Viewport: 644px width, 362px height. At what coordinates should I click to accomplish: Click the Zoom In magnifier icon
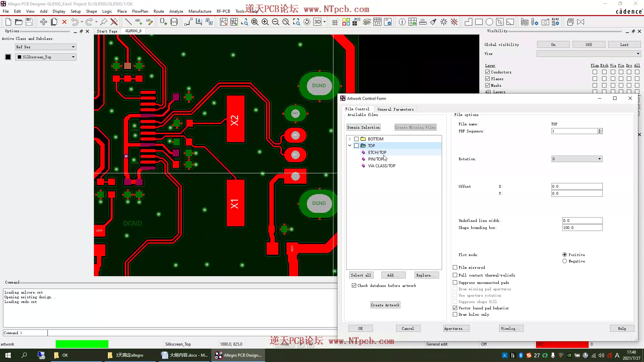click(265, 22)
